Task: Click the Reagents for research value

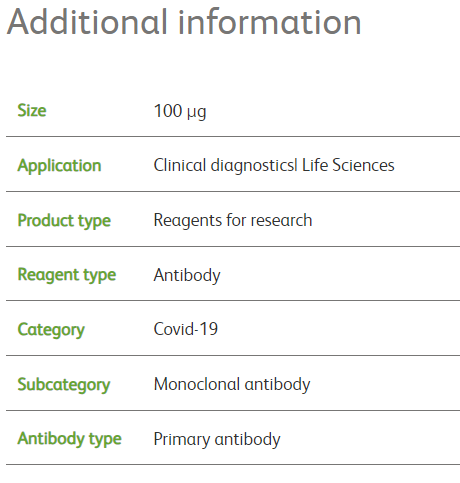Action: point(233,221)
